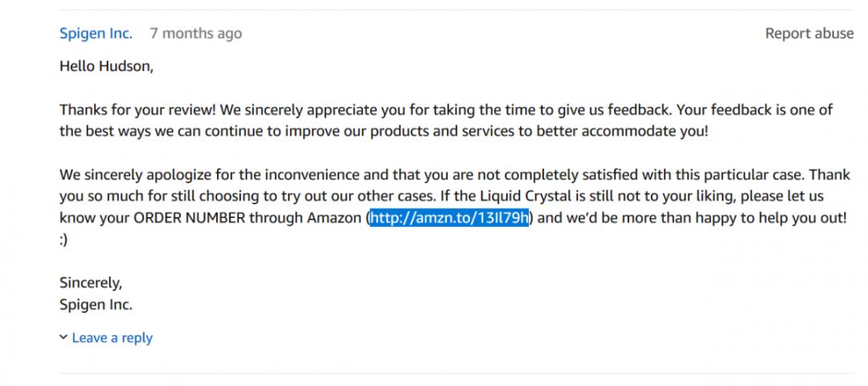Image resolution: width=868 pixels, height=386 pixels.
Task: Click the chevron beside Leave a reply
Action: coord(63,338)
